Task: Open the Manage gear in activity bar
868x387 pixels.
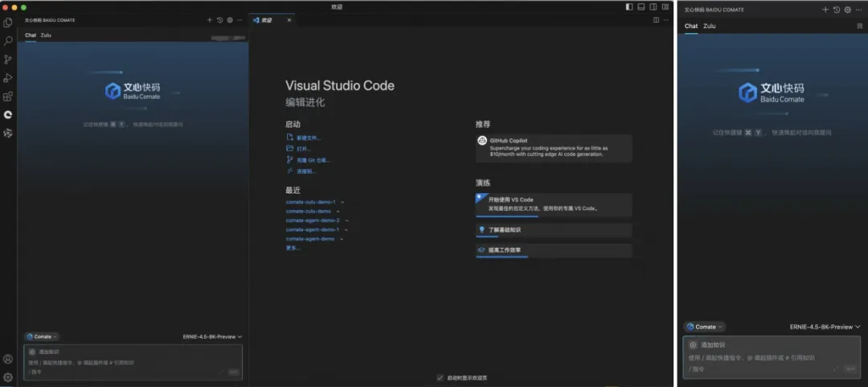Action: (x=8, y=377)
